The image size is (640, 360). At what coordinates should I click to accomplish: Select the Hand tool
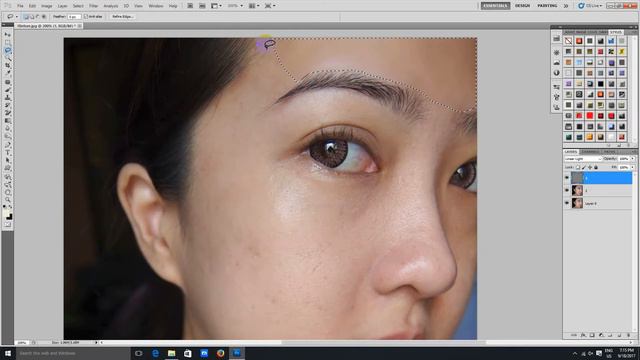tap(8, 193)
